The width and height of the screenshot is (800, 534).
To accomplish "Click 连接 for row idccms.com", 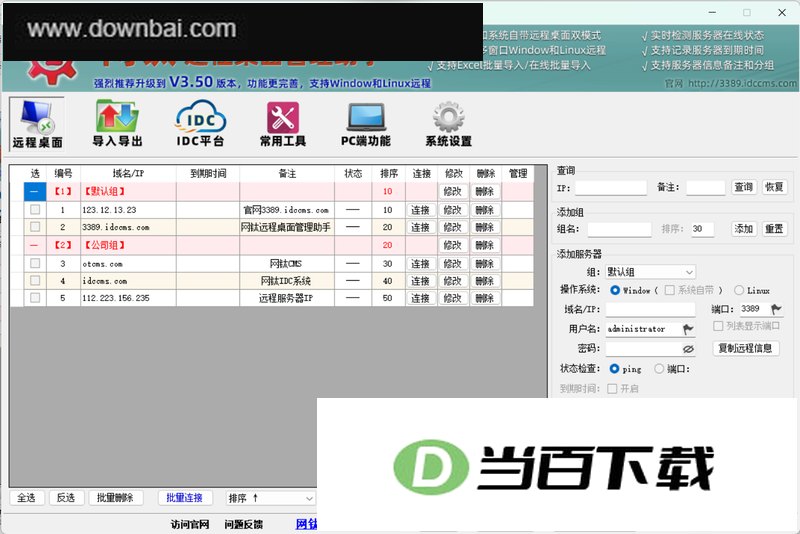I will click(x=421, y=281).
